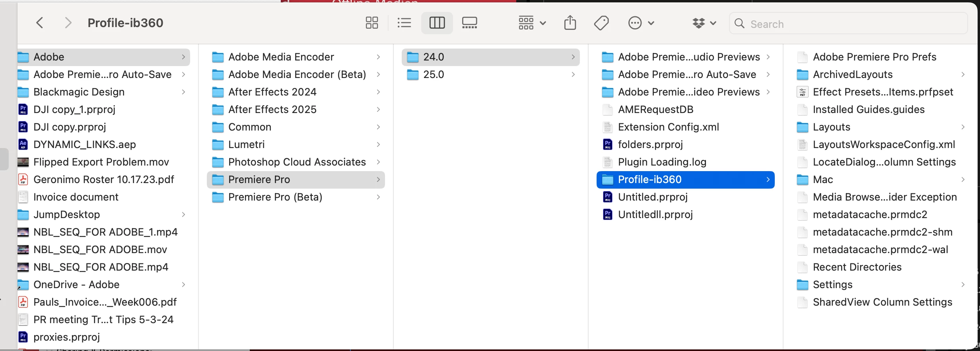Go back with the left chevron button
This screenshot has width=980, height=351.
[x=40, y=23]
